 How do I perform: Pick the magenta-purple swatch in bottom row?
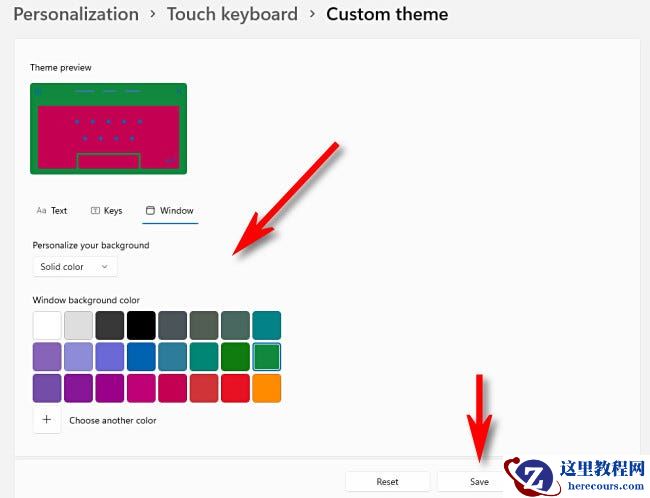[110, 388]
